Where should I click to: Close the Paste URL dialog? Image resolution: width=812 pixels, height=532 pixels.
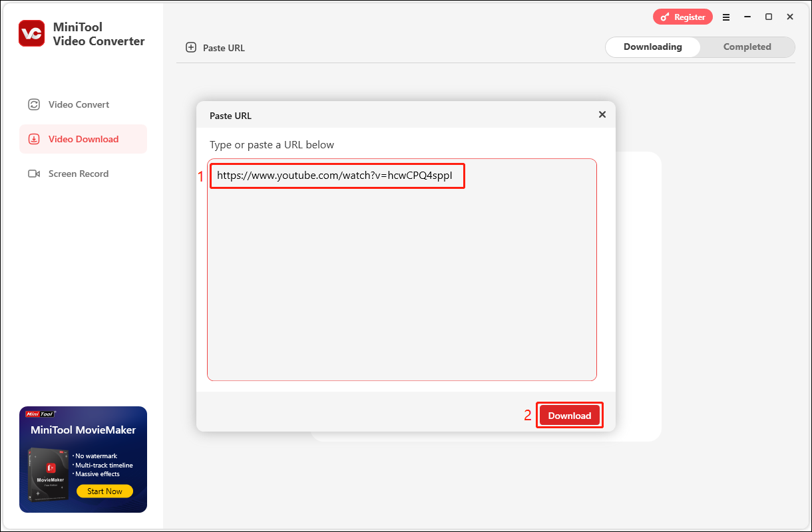pos(602,114)
